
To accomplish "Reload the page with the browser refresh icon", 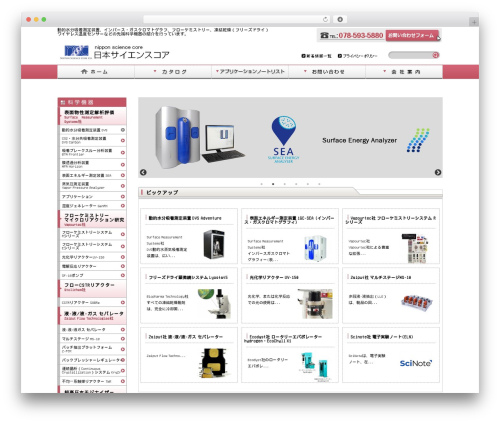I will click(325, 19).
